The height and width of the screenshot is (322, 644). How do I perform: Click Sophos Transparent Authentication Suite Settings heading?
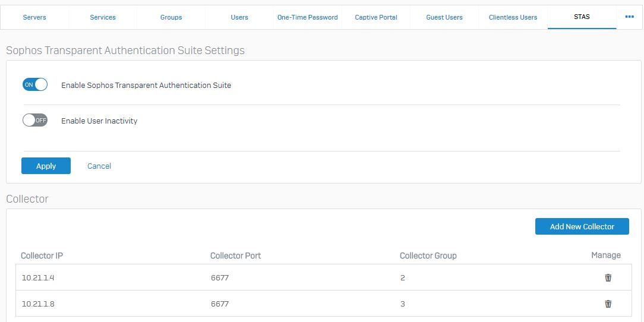[x=125, y=50]
